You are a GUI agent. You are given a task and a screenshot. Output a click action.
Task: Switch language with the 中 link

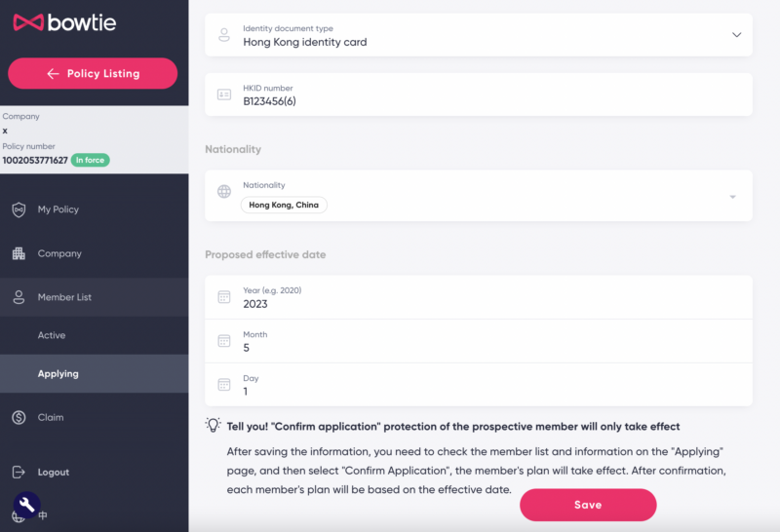coord(45,515)
